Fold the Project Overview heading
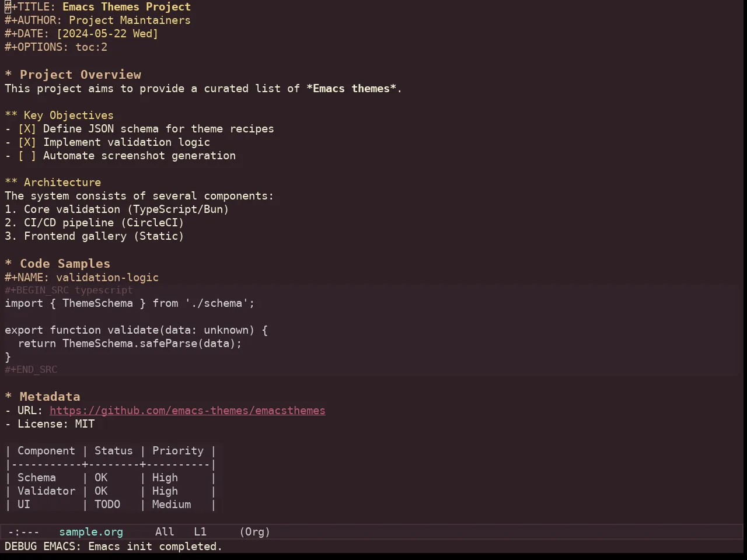The width and height of the screenshot is (747, 560). coord(73,75)
